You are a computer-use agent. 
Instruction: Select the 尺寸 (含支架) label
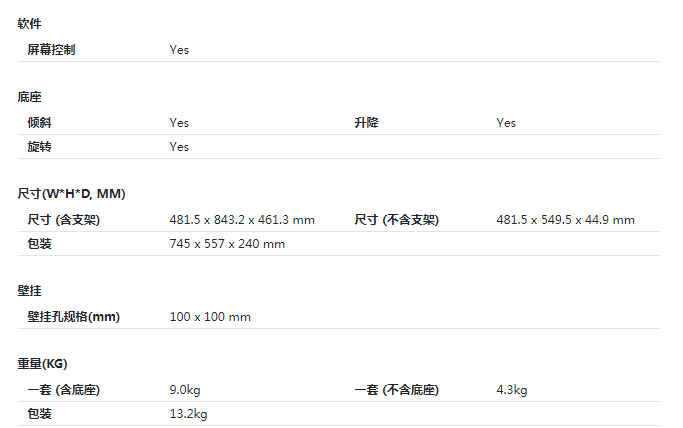click(x=63, y=219)
